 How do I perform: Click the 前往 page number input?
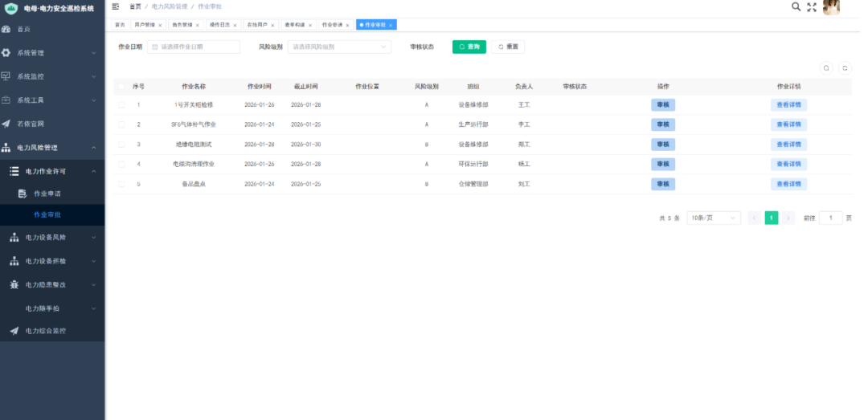pyautogui.click(x=831, y=218)
